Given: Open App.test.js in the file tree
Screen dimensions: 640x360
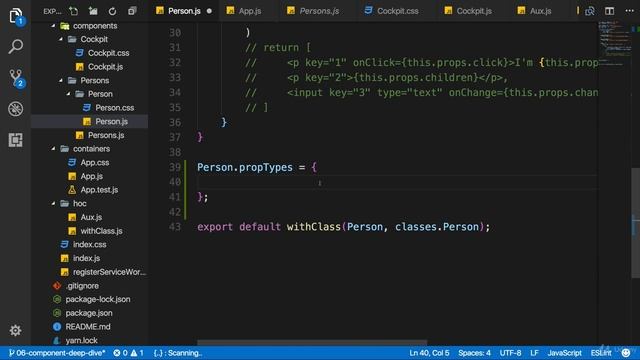Looking at the screenshot, I should [x=99, y=190].
